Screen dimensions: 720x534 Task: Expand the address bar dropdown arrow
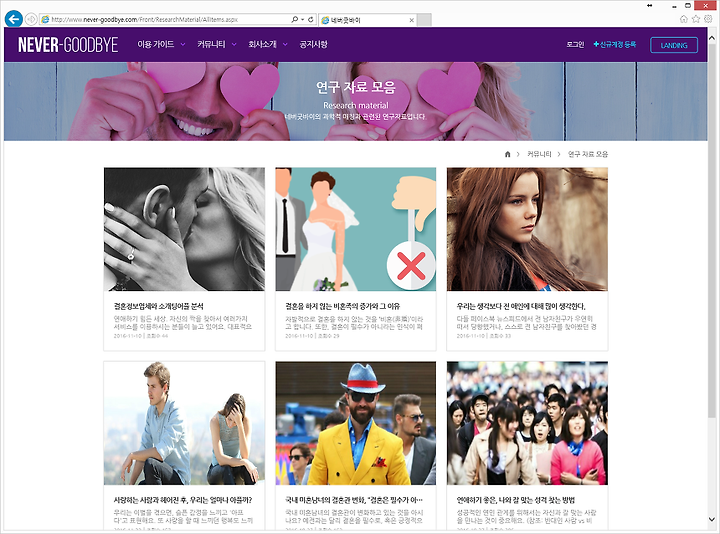tap(303, 19)
